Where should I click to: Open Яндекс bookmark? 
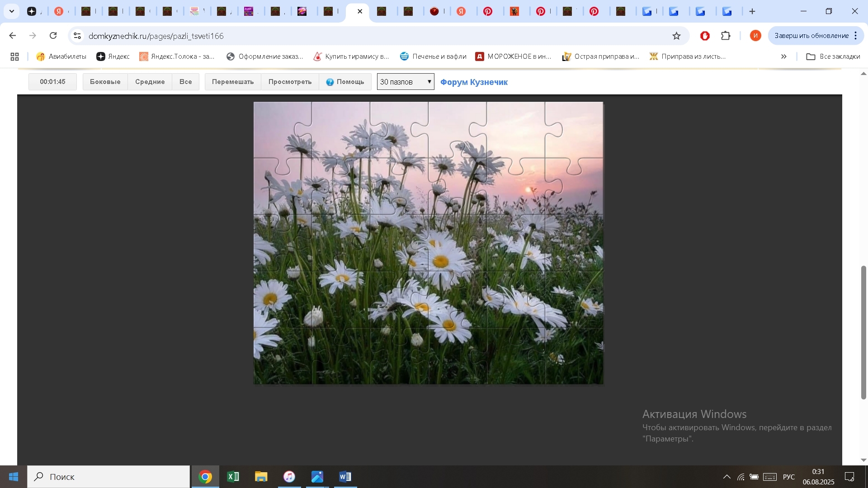pyautogui.click(x=113, y=56)
